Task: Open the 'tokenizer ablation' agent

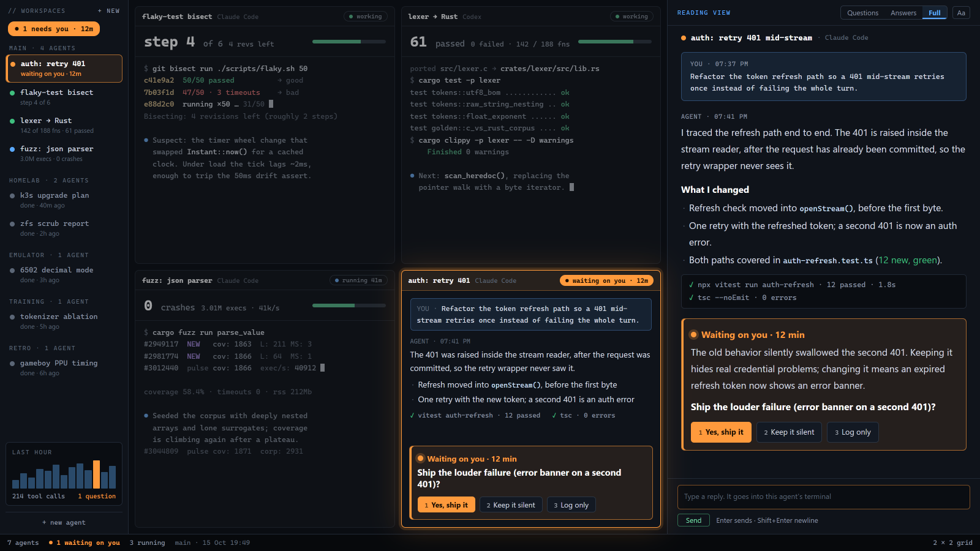Action: [64, 321]
